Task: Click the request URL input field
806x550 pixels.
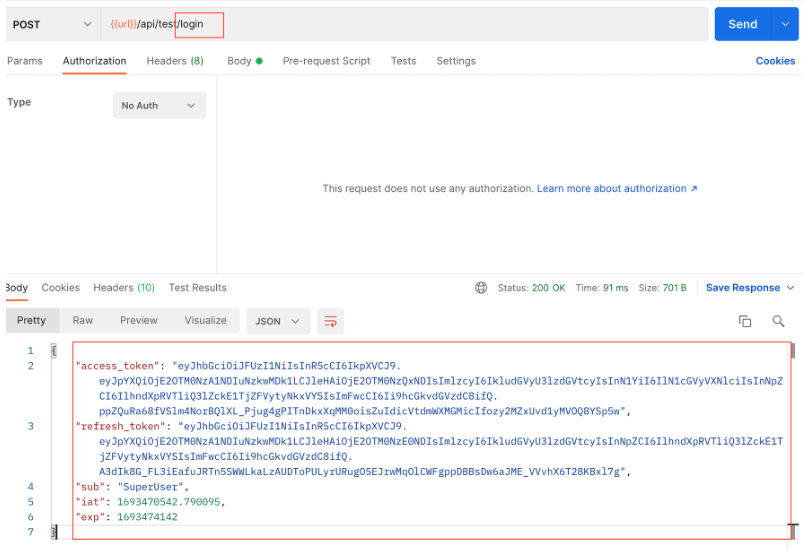Action: click(400, 24)
